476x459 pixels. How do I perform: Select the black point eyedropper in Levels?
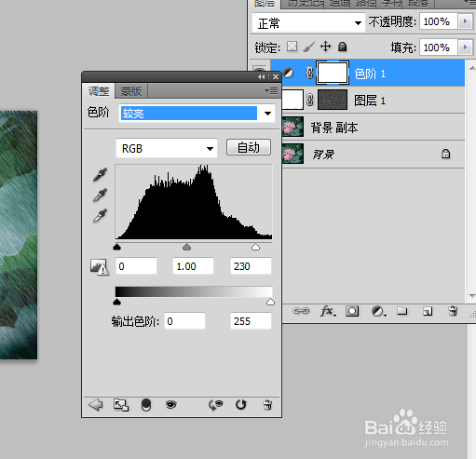coord(100,175)
